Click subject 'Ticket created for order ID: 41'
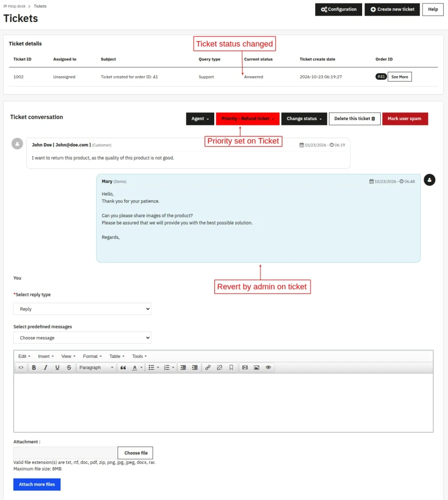This screenshot has height=500, width=448. coord(129,77)
